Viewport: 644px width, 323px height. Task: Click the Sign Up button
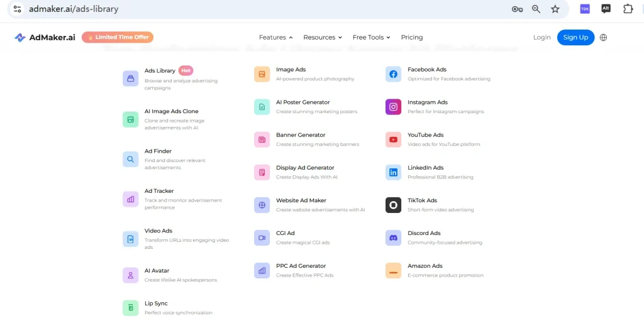click(x=575, y=37)
